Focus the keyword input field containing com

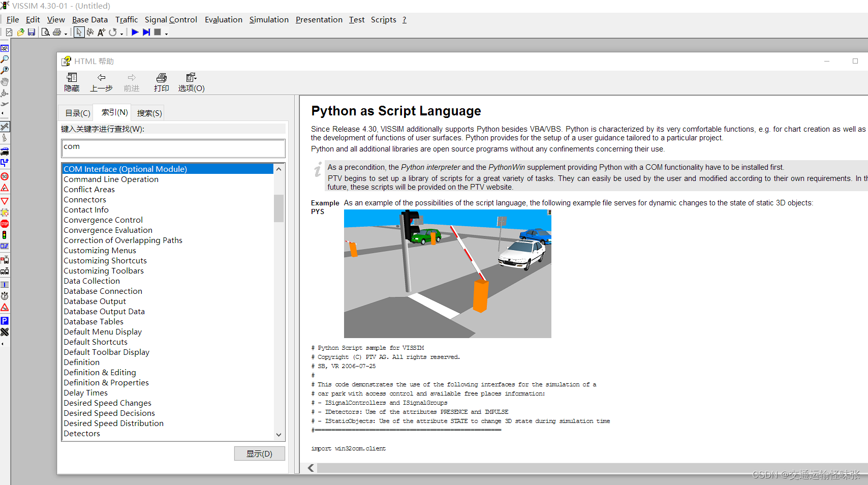coord(173,148)
